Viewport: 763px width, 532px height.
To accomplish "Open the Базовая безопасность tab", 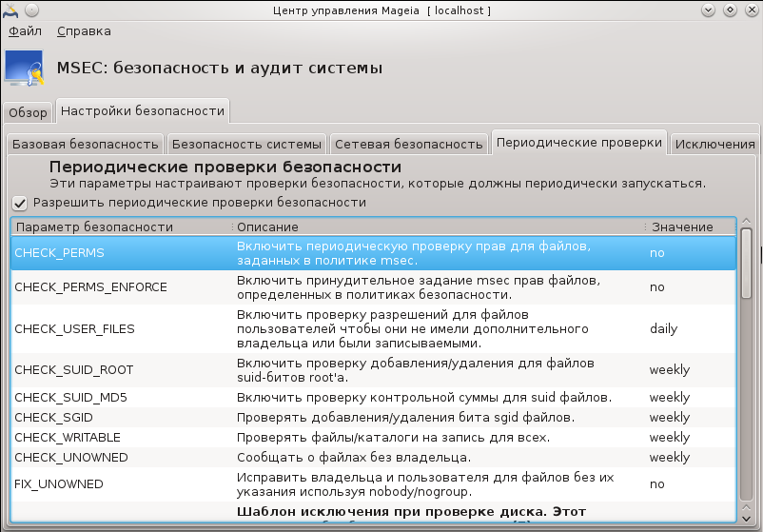I will tap(86, 144).
